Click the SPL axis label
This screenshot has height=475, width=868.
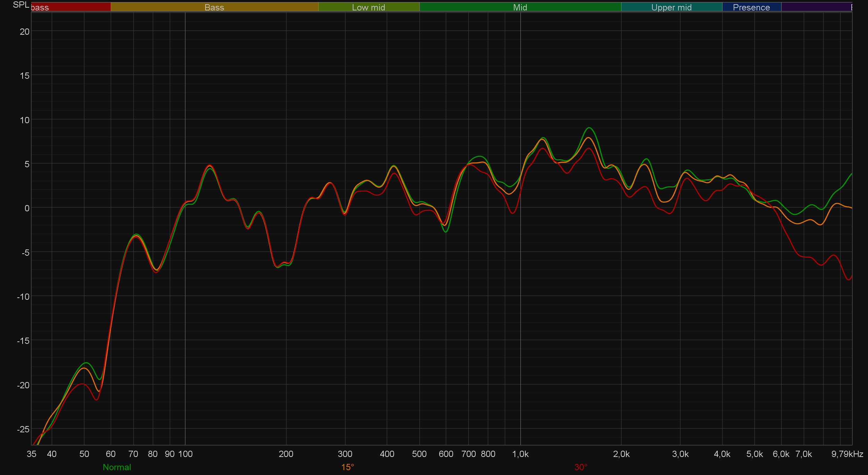coord(21,5)
